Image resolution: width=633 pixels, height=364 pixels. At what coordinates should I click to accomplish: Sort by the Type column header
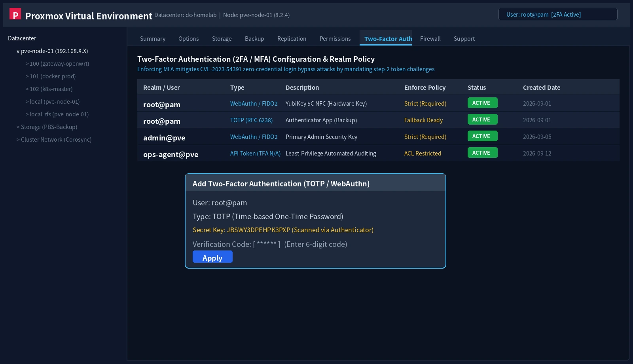237,87
